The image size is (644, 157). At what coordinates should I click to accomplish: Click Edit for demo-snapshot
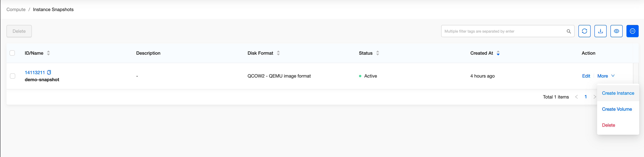(x=586, y=76)
